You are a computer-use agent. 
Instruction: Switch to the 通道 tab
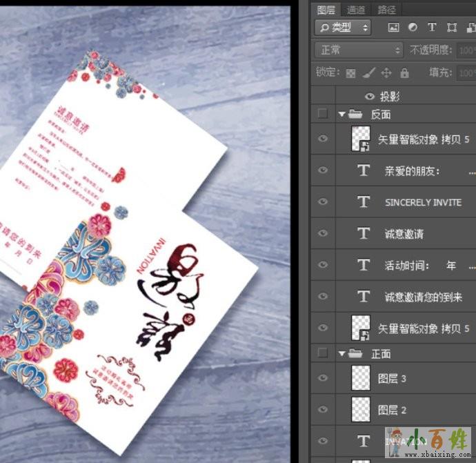pos(356,10)
